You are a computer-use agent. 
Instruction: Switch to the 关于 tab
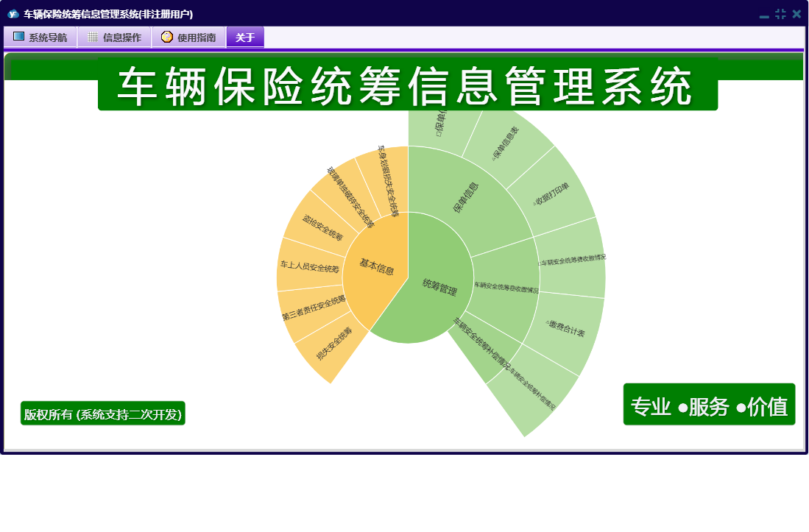[245, 37]
